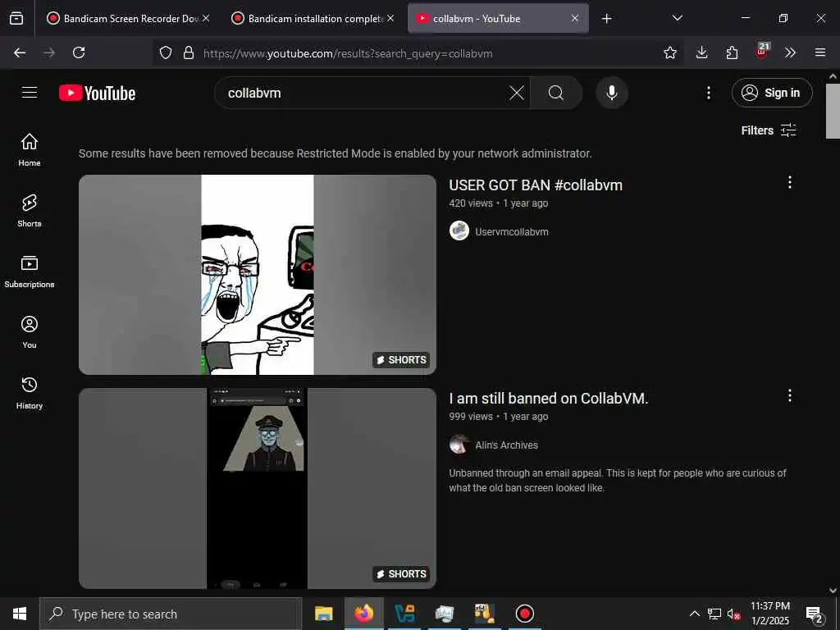View site security padlock info
Viewport: 840px width, 630px height.
pyautogui.click(x=188, y=52)
